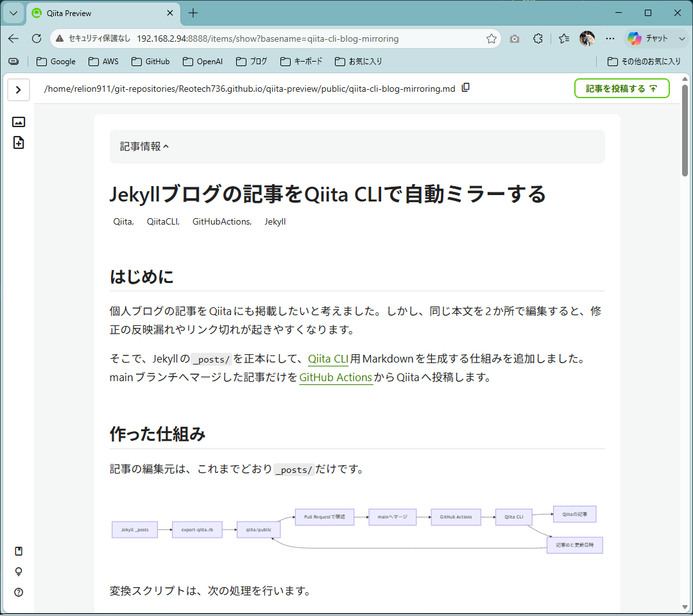Expand the Qiita sidebar with chevron button
Viewport: 693px width, 616px height.
(18, 90)
